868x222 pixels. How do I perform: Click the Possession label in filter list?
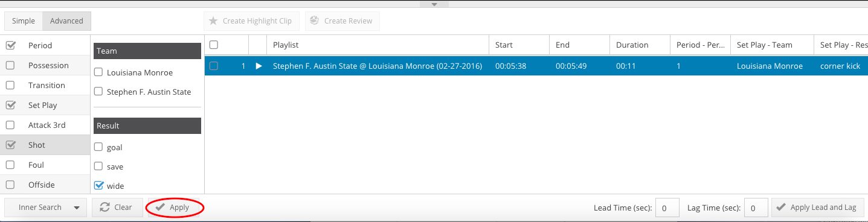click(48, 65)
